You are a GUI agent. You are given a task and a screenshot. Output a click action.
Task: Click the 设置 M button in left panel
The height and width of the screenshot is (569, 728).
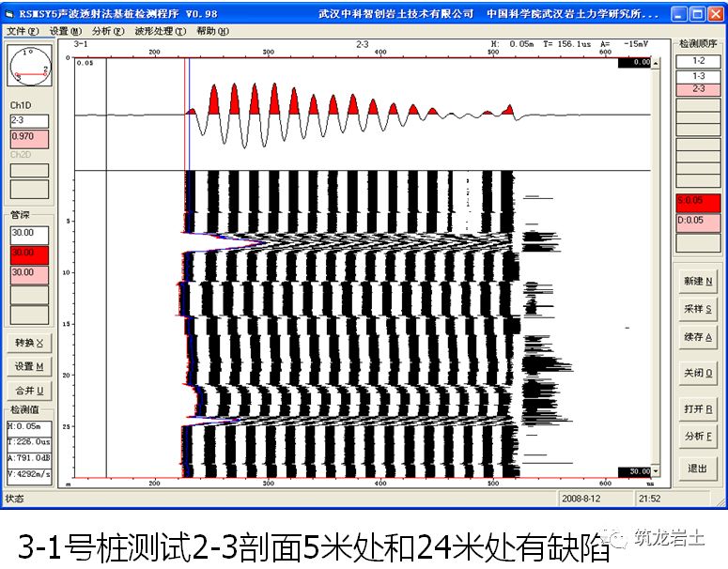coord(29,366)
